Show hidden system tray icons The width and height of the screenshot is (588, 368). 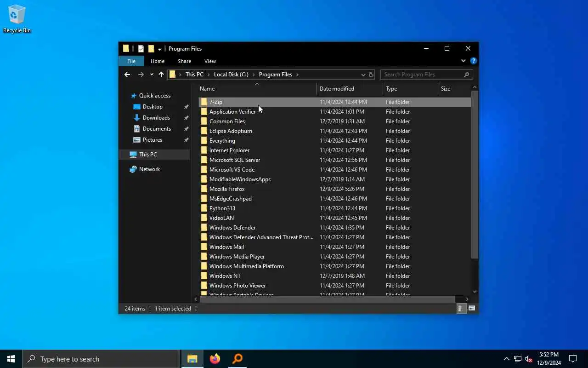click(x=507, y=359)
